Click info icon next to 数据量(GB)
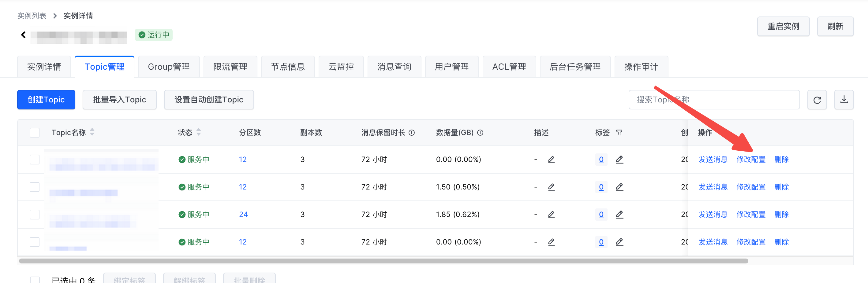Screen dimensions: 868x283 pyautogui.click(x=480, y=133)
